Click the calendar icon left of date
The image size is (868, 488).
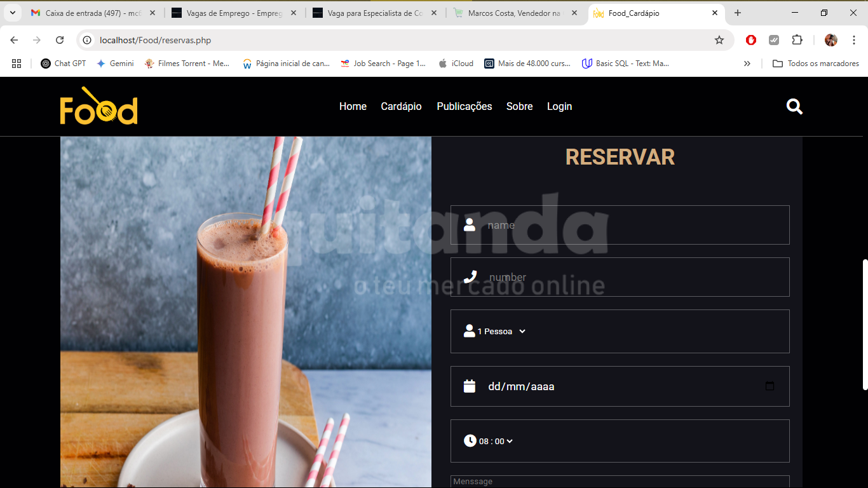tap(470, 386)
